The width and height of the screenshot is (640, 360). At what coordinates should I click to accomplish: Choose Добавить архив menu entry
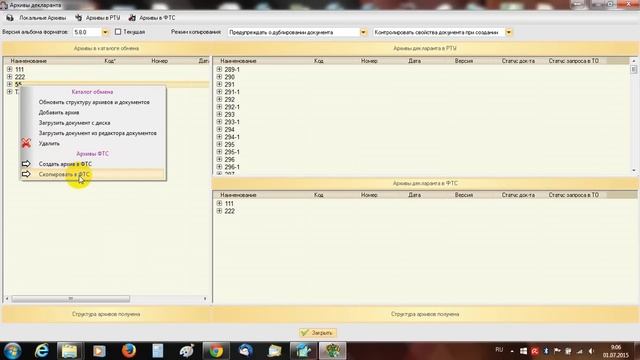coord(59,112)
